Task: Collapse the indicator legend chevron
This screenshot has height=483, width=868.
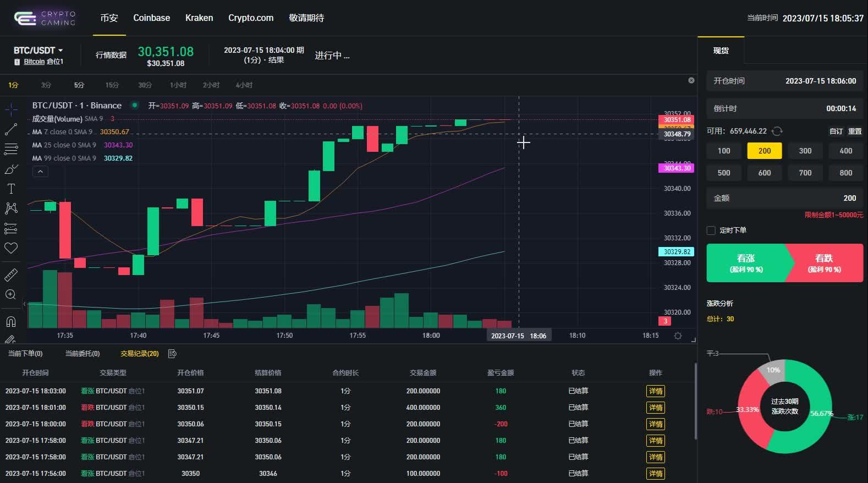Action: coord(40,172)
